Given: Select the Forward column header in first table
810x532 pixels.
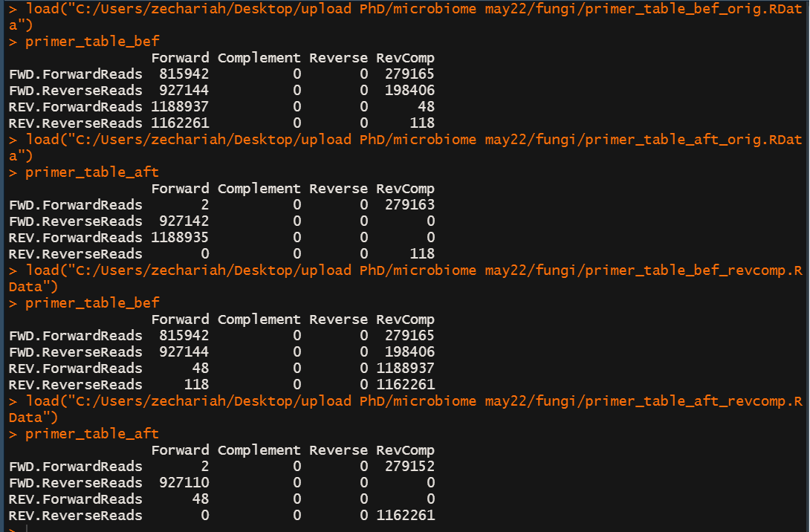Looking at the screenshot, I should [x=180, y=57].
